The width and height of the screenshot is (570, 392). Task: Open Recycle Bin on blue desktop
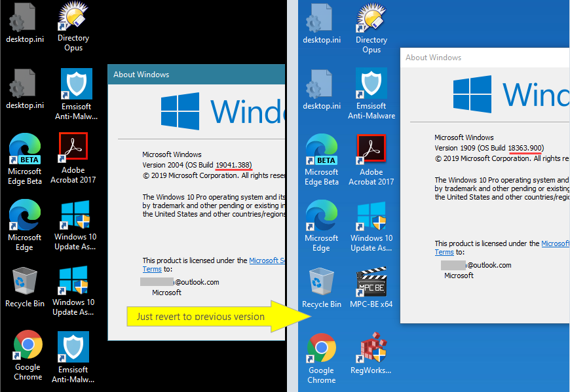point(322,288)
